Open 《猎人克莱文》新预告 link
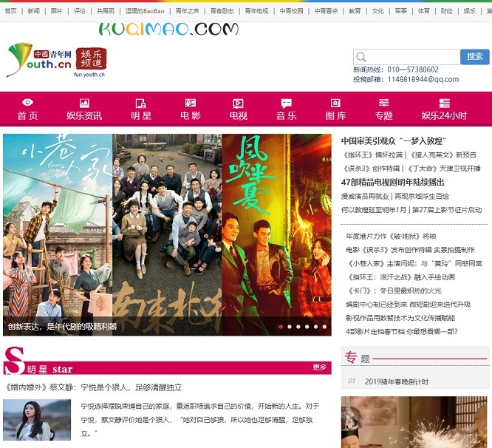 point(443,155)
